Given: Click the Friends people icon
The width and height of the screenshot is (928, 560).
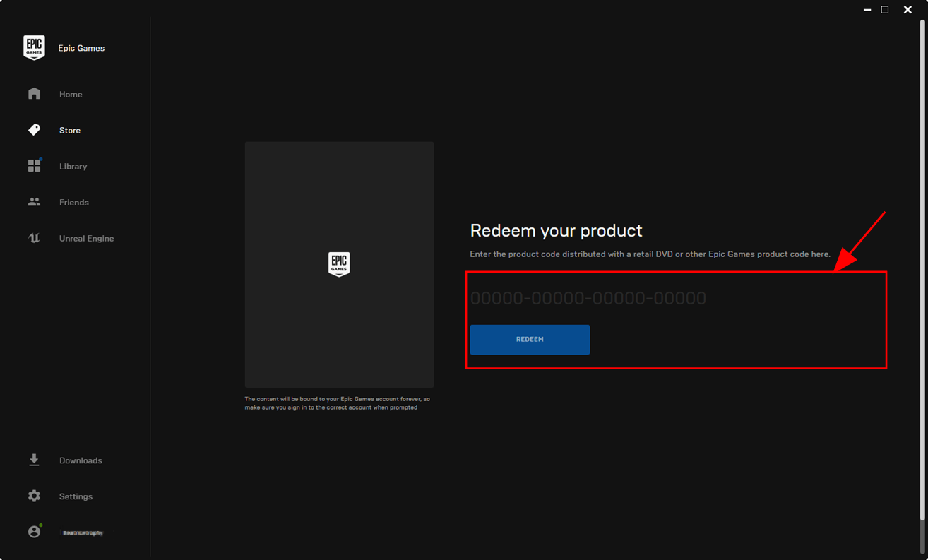Looking at the screenshot, I should 34,202.
